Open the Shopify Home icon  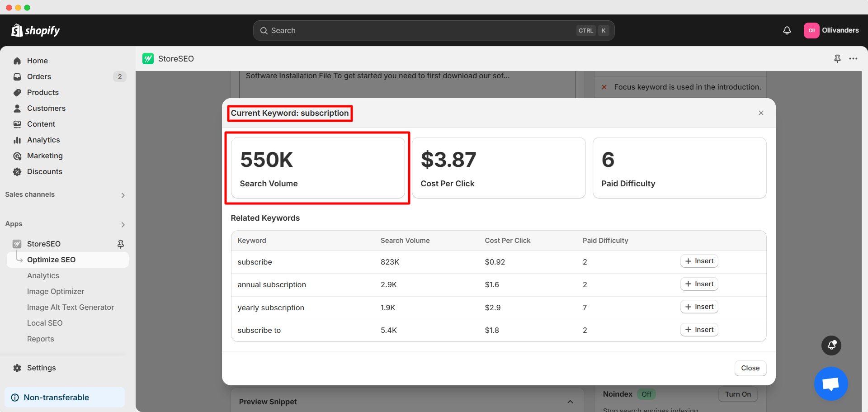[x=17, y=61]
